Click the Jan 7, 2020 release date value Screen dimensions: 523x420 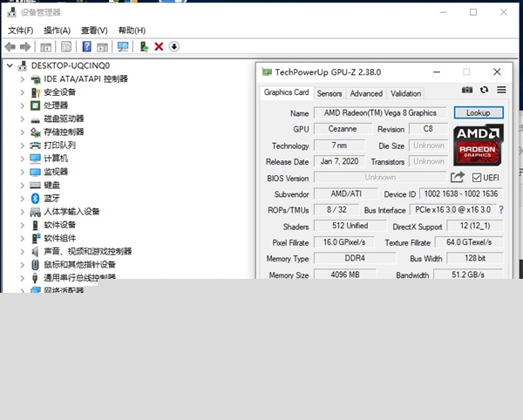coord(339,162)
